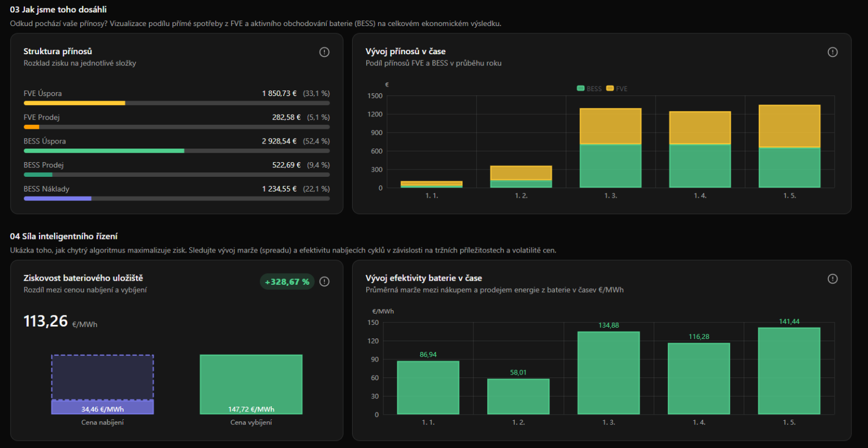Select the efficiency bar labeled 141,44
This screenshot has width=868, height=448.
pos(789,371)
